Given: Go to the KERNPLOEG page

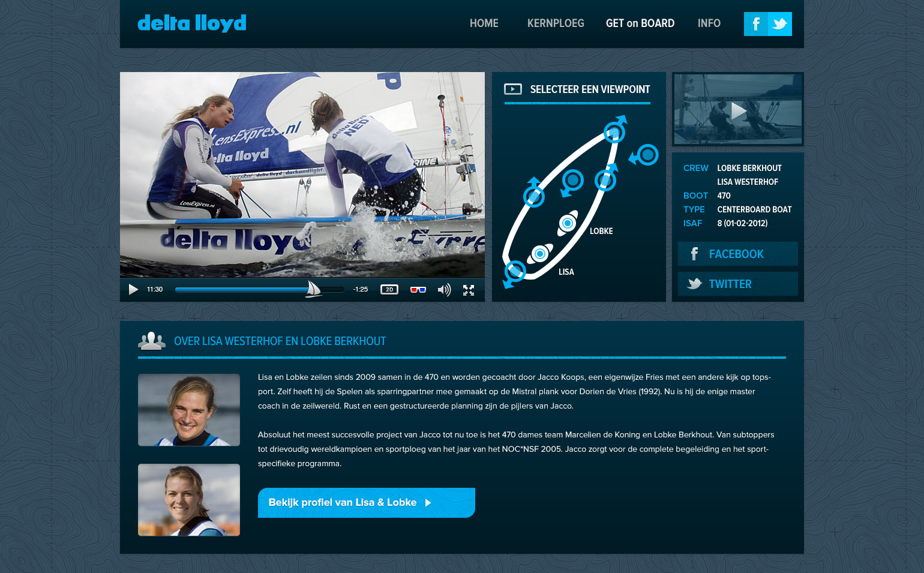Looking at the screenshot, I should tap(556, 23).
